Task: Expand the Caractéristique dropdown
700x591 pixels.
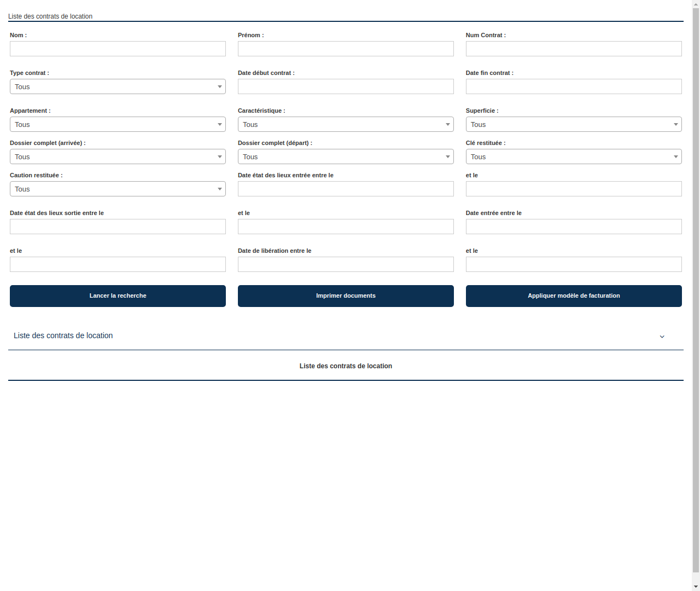Action: 346,124
